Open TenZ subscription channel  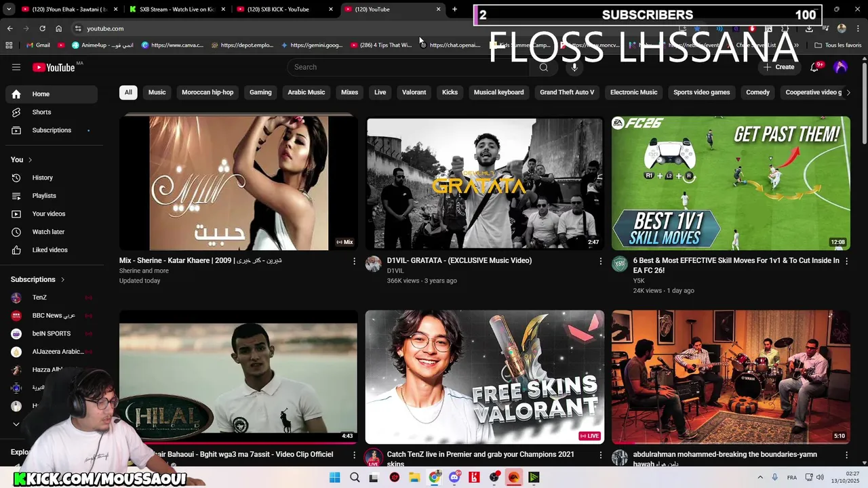pyautogui.click(x=52, y=298)
